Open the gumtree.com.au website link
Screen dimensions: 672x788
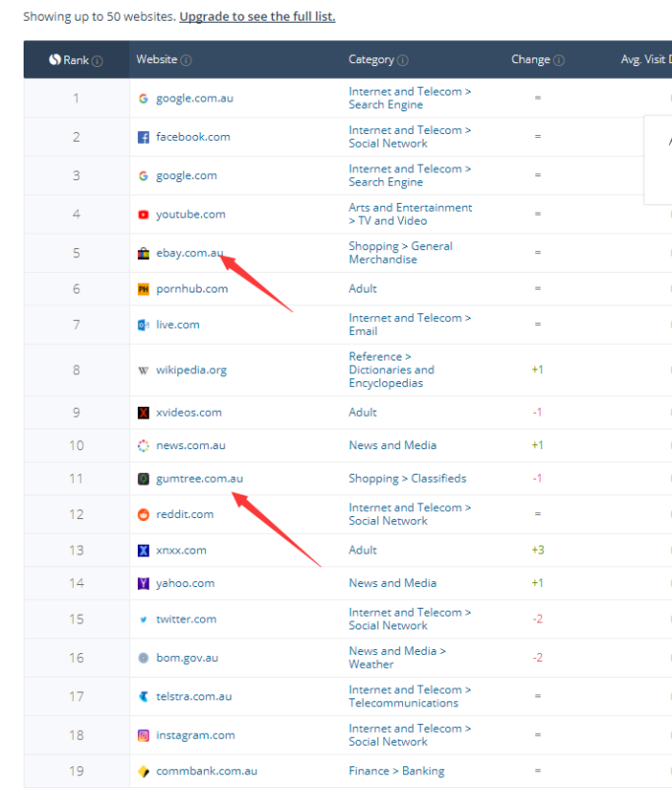[200, 479]
